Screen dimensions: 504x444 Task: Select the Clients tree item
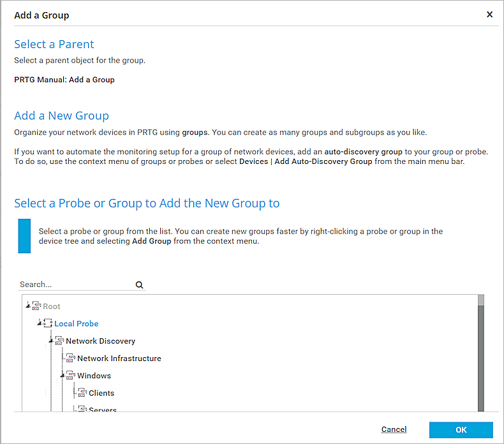[101, 393]
